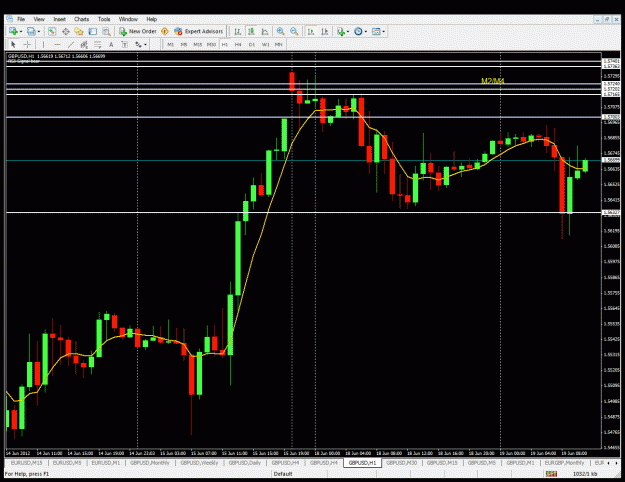625x482 pixels.
Task: Switch timeframe to M1
Action: (171, 45)
